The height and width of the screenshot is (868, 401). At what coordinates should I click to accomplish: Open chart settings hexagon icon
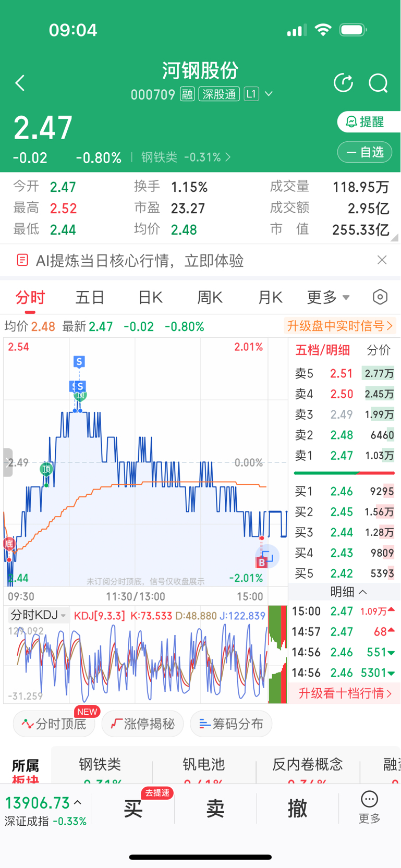[x=380, y=297]
